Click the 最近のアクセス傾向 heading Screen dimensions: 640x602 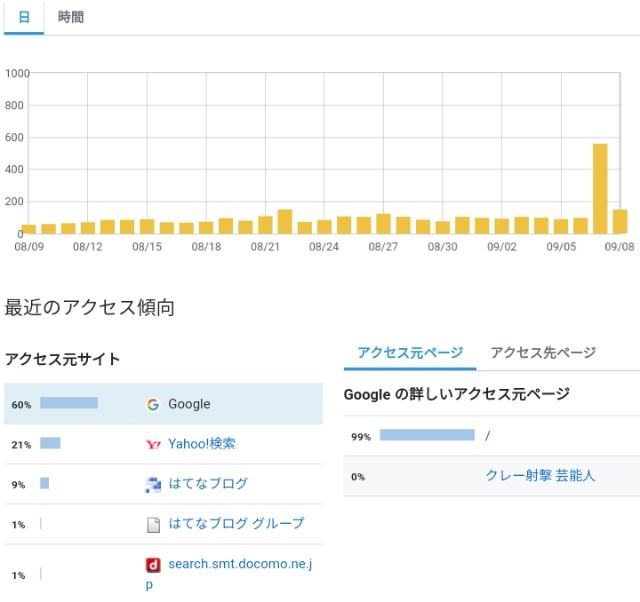click(x=89, y=307)
